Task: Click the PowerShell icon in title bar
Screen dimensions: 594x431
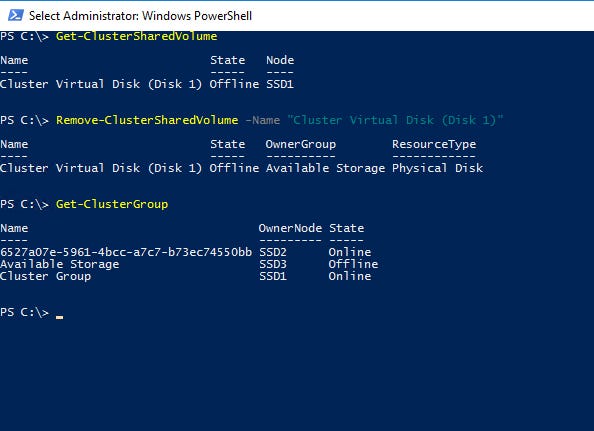Action: (x=16, y=15)
